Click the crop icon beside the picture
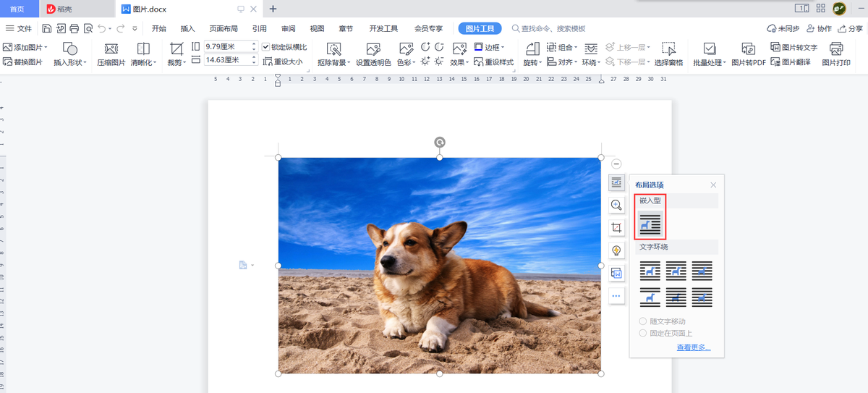 (x=616, y=228)
